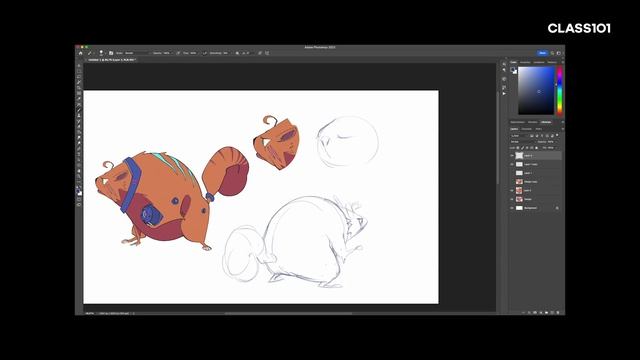Open the layer Kind filter dropdown
Viewport: 640px width, 360px height.
click(520, 136)
